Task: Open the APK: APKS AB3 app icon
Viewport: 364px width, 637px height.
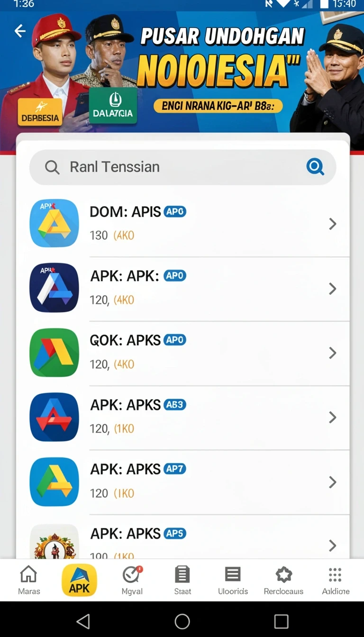Action: [x=54, y=417]
